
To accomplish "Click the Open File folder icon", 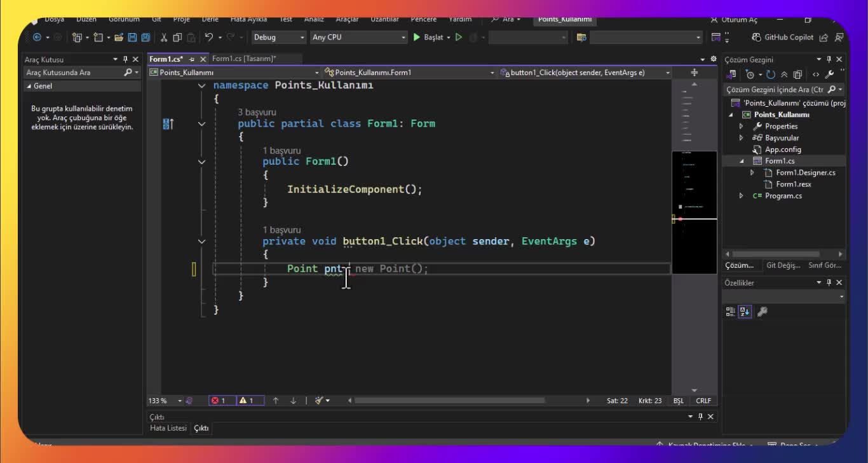I will coord(119,38).
